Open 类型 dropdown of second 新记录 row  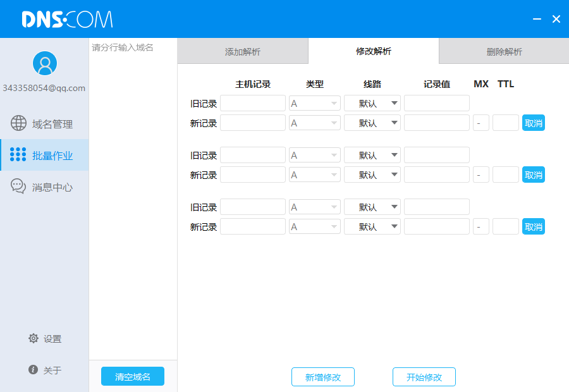[315, 175]
